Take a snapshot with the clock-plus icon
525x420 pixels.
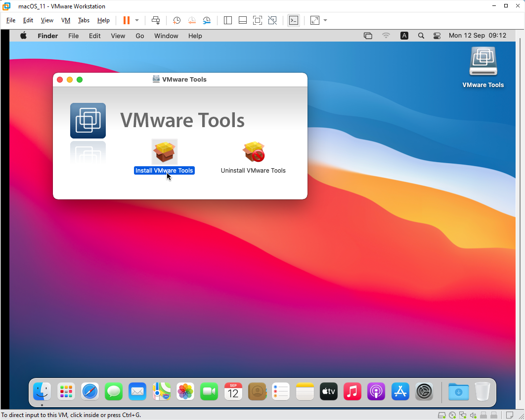176,20
